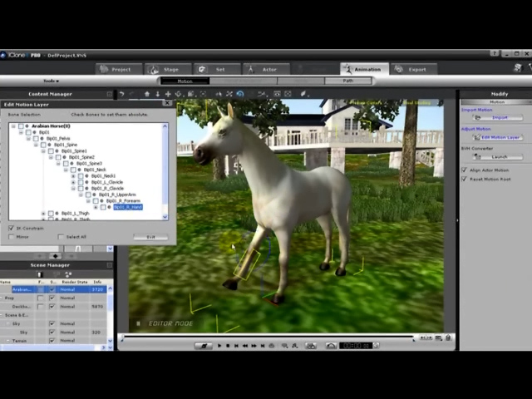Click the help question mark in title bar
The image size is (532, 399).
coord(495,53)
